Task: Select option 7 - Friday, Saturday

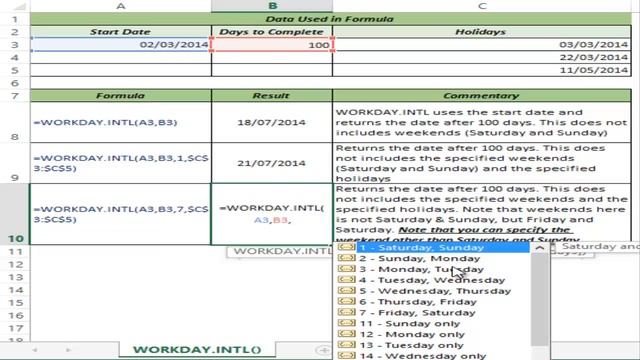Action: (417, 313)
